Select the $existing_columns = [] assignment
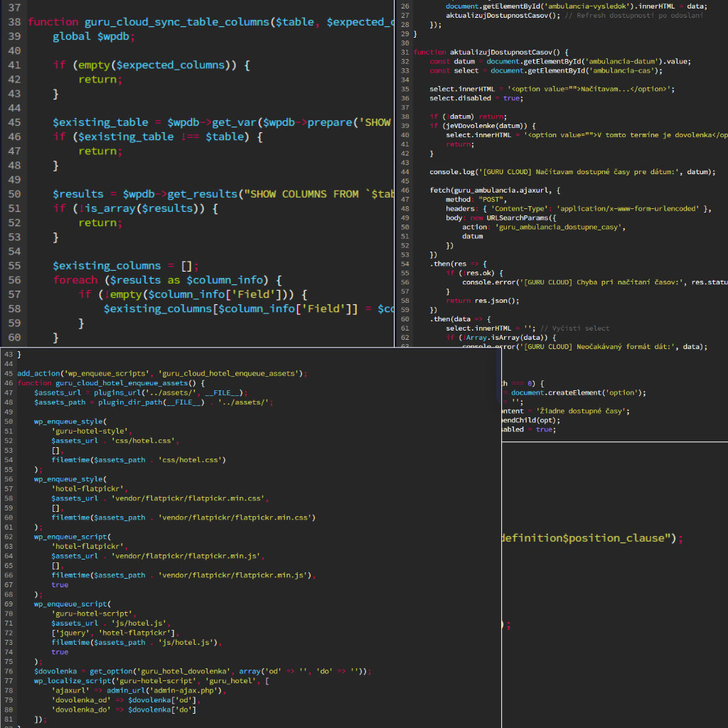 coord(125,266)
